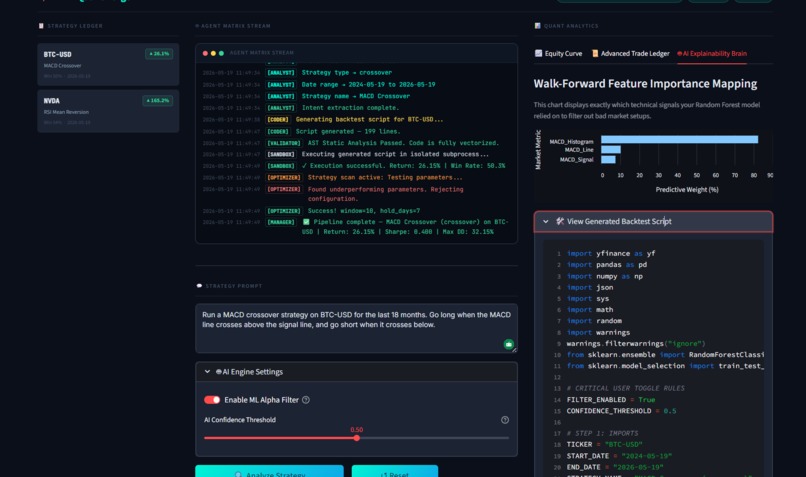
Task: Grab the prompt text area resize handle
Action: point(515,350)
